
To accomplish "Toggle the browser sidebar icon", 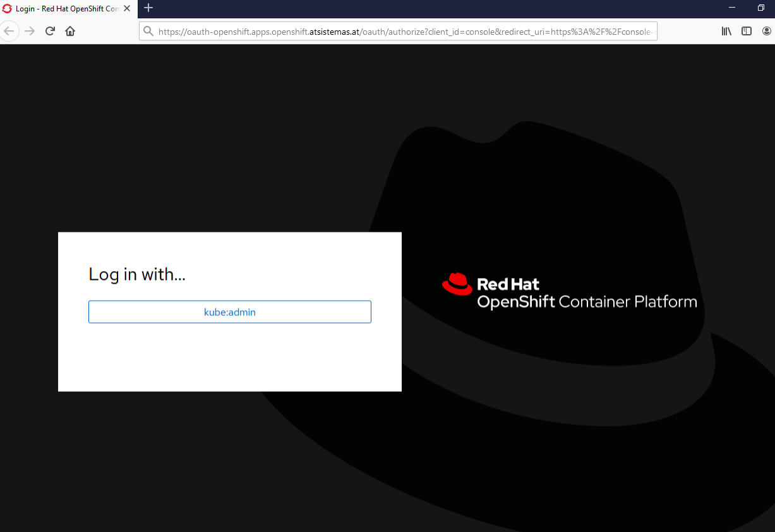I will click(x=747, y=31).
